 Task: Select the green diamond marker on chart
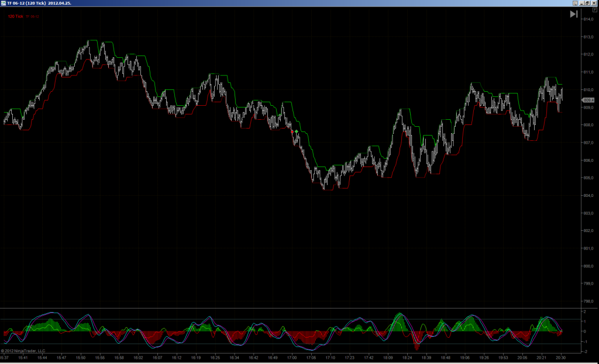(297, 131)
